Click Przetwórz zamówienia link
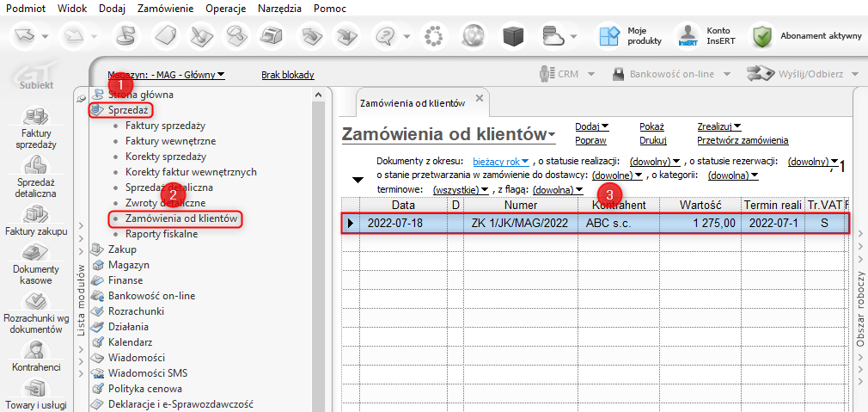This screenshot has width=868, height=412. [x=743, y=140]
